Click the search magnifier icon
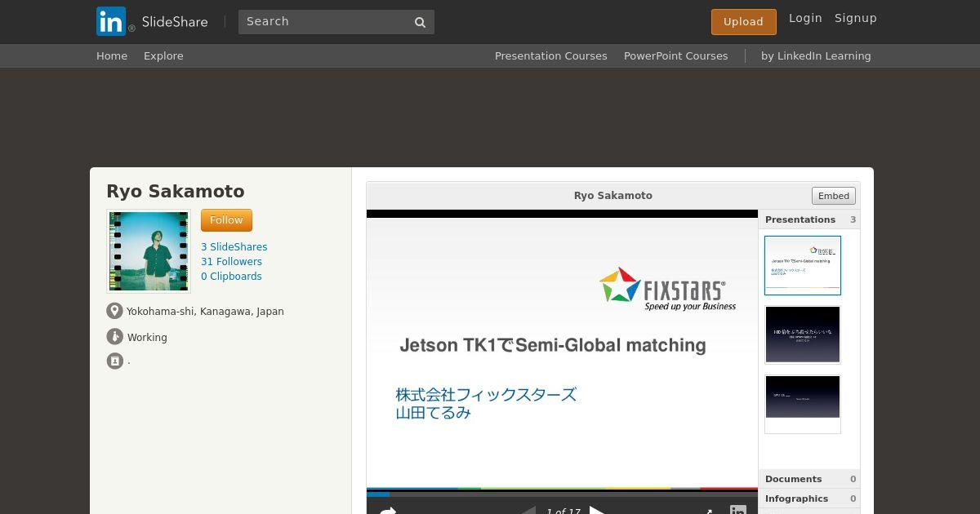 click(x=421, y=22)
